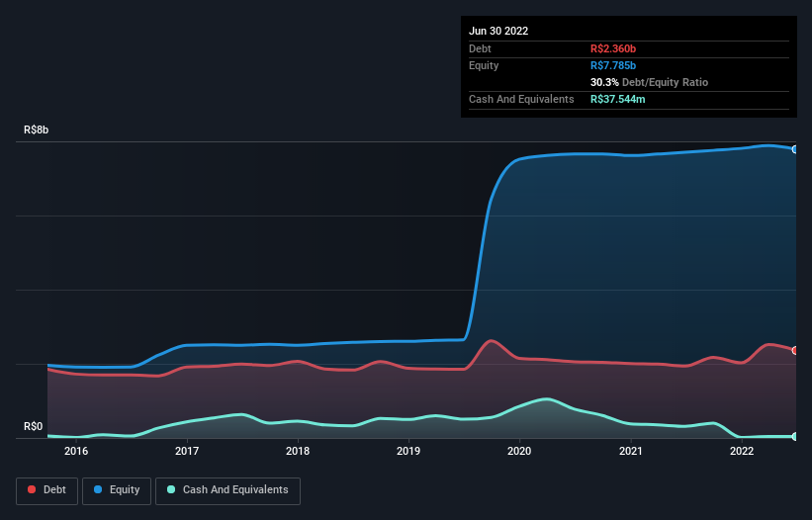Screen dimensions: 812x520
Task: Click the Debt label in the tooltip
Action: [x=480, y=48]
